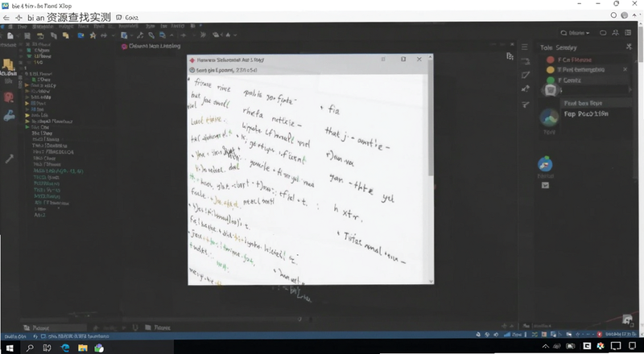Click the envelope check icon below the blue round icon

click(545, 185)
